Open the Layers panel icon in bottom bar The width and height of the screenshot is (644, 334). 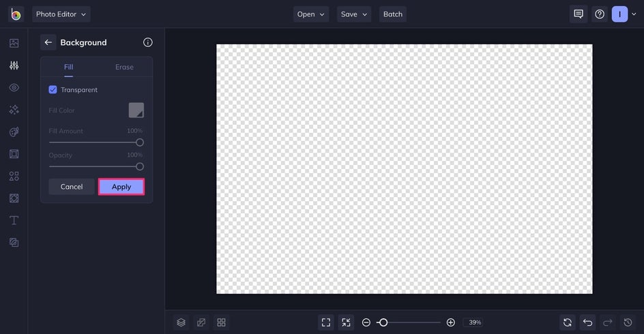pyautogui.click(x=181, y=322)
